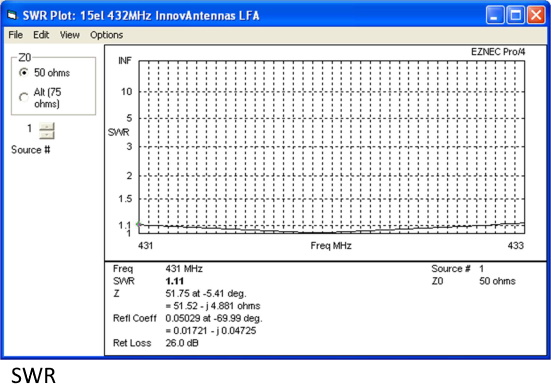Decrease Source # with the down spinner arrow
Viewport: 551px width, 390px height.
tap(47, 135)
